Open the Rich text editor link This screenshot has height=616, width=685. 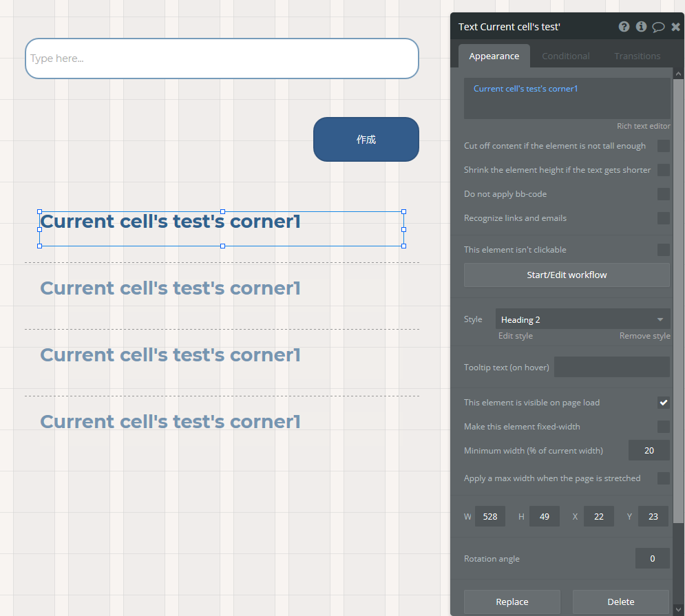coord(643,126)
